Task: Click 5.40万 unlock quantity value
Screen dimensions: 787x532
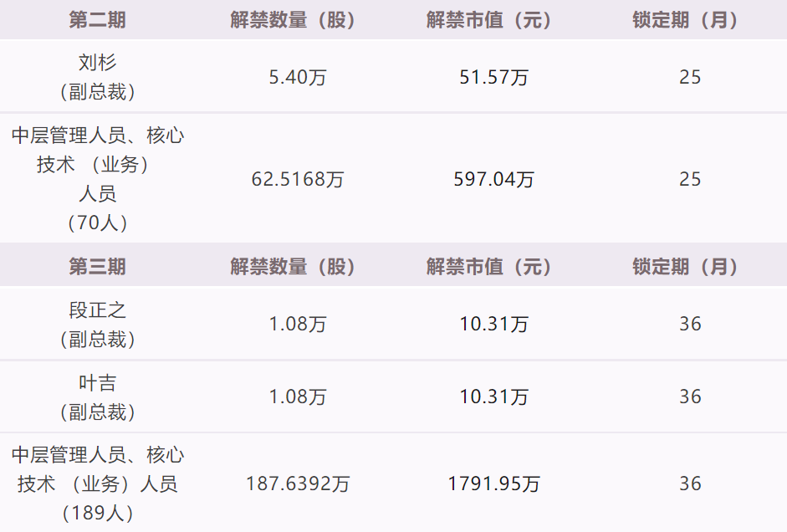Action: pos(298,77)
